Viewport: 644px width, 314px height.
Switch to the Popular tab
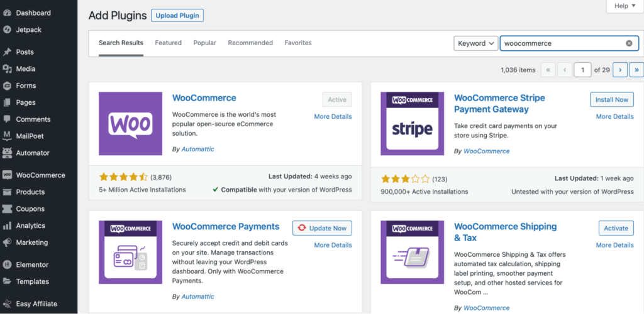pyautogui.click(x=204, y=43)
